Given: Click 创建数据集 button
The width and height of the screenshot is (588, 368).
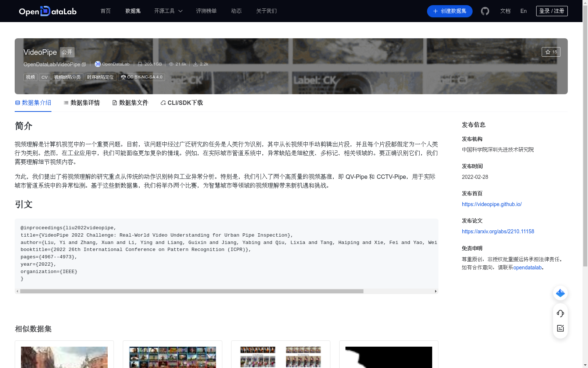Looking at the screenshot, I should click(449, 11).
